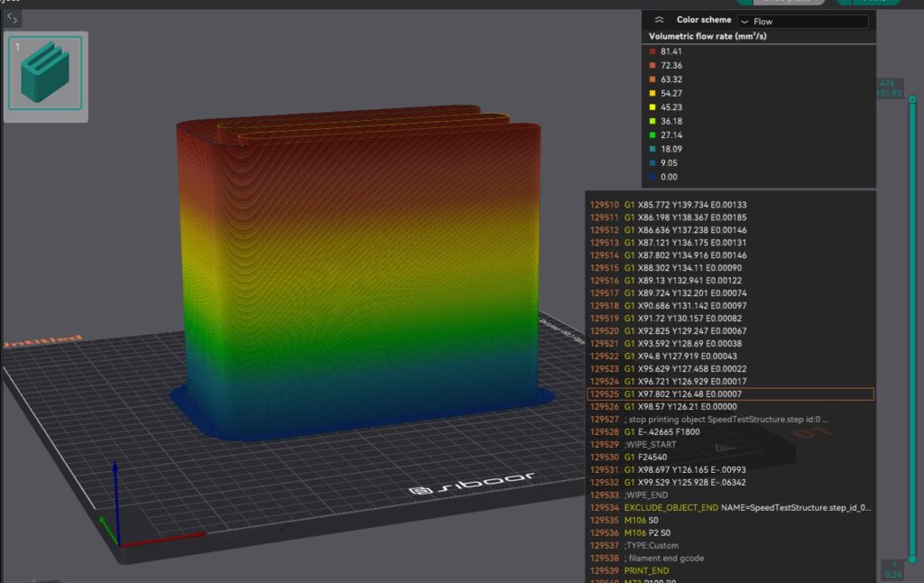Image resolution: width=924 pixels, height=583 pixels.
Task: Select line 129530 G1 F24540
Action: click(731, 457)
